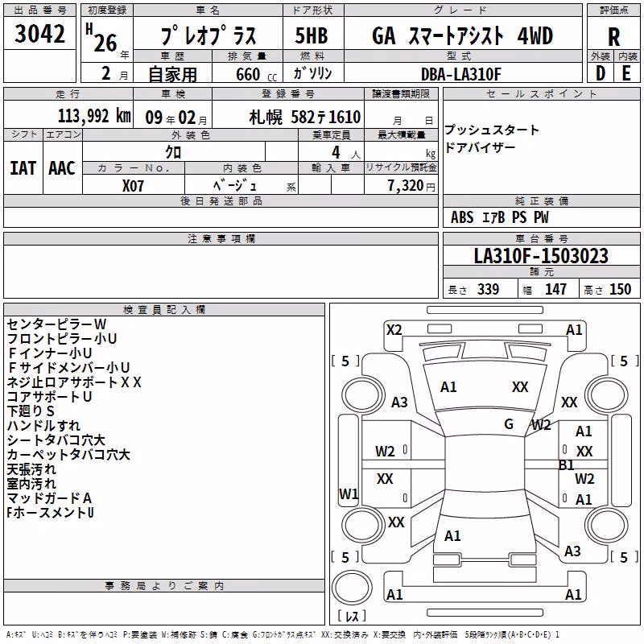The width and height of the screenshot is (644, 644).
Task: Select note カーペットタバコ穴大
Action: 68,455
